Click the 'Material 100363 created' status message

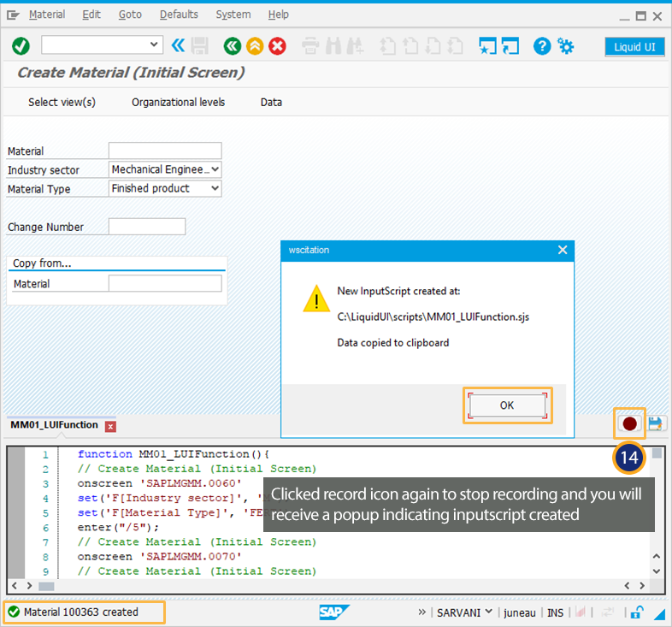(81, 612)
